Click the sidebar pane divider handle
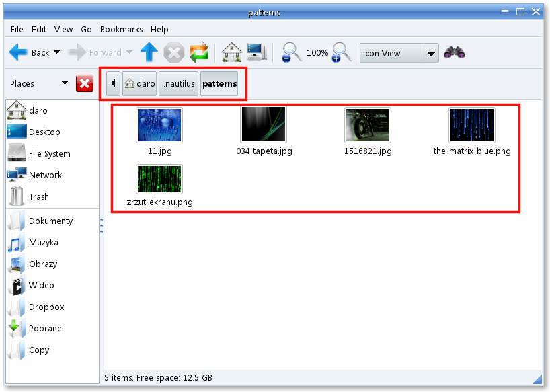Viewport: 550px width, 392px height. pos(102,226)
